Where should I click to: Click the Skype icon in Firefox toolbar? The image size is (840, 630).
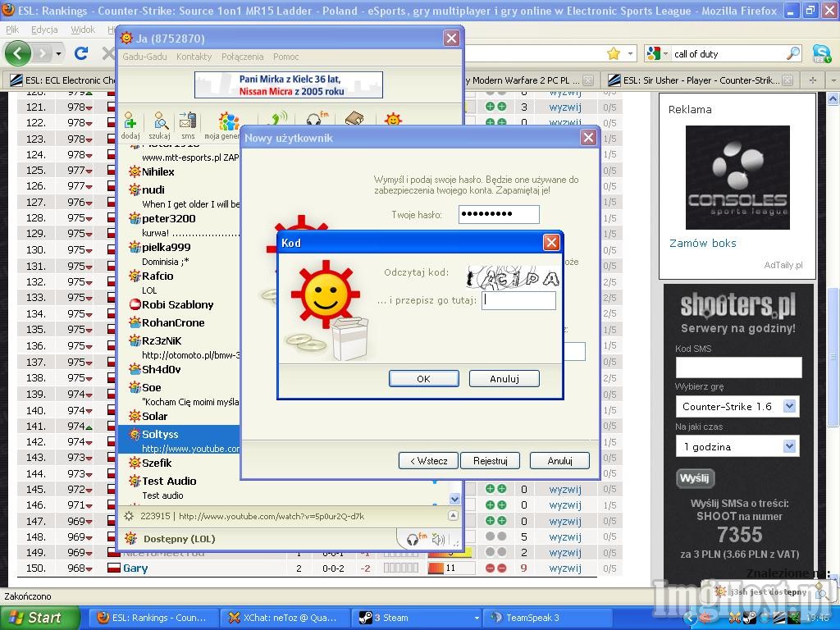pyautogui.click(x=821, y=53)
